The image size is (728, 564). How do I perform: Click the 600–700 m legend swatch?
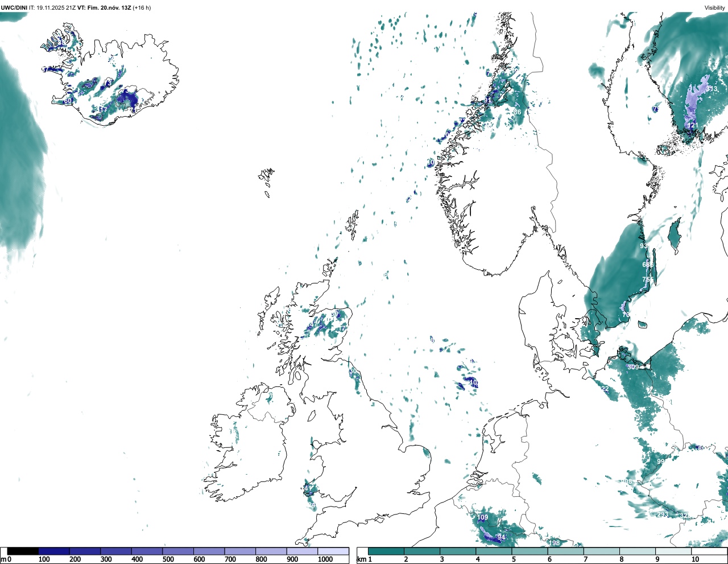[209, 551]
